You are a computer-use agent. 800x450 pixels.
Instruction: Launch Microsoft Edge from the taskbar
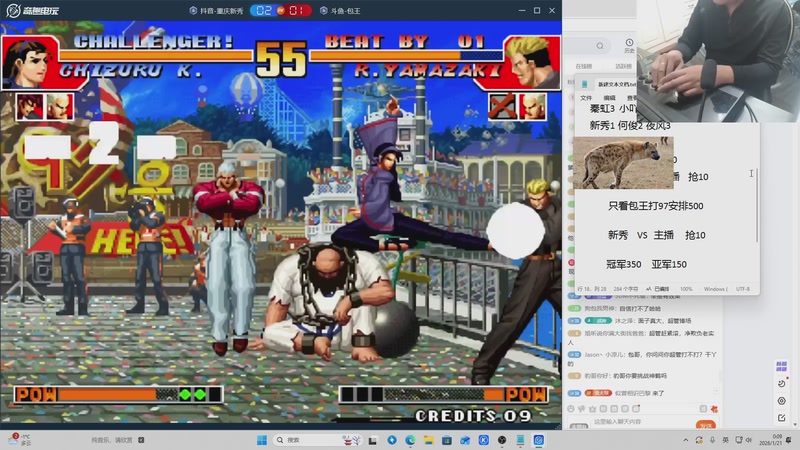pos(410,440)
